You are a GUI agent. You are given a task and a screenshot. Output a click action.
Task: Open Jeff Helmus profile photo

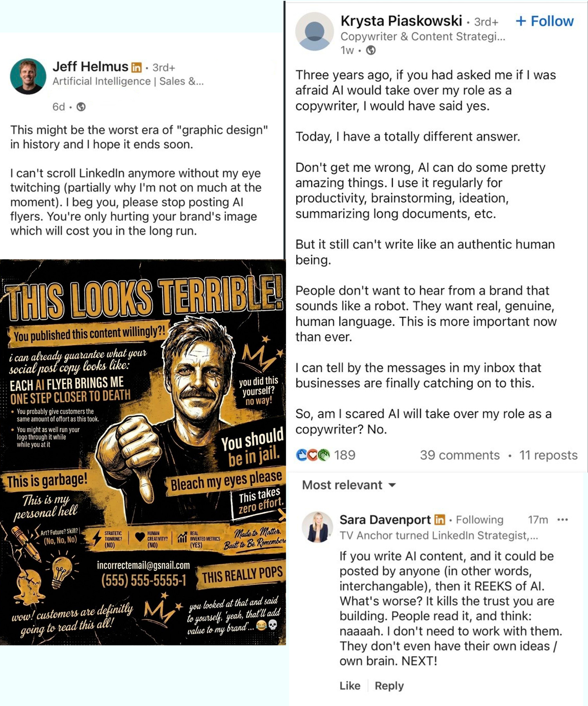point(28,76)
